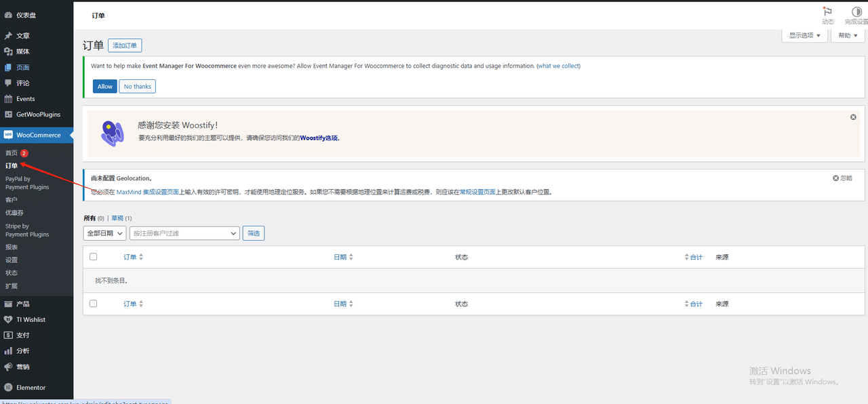This screenshot has width=868, height=404.
Task: Click the 文章 pushpin icon
Action: click(8, 36)
